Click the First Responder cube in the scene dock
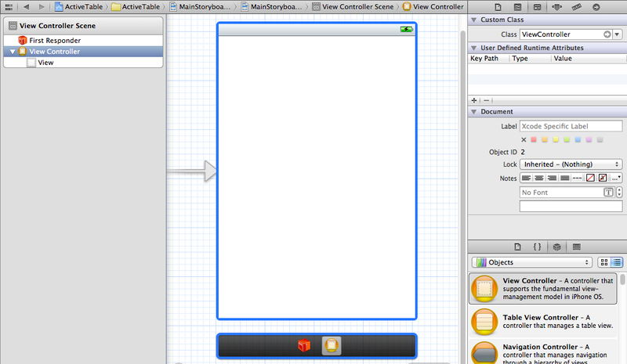Viewport: 627px width, 364px height. [304, 345]
